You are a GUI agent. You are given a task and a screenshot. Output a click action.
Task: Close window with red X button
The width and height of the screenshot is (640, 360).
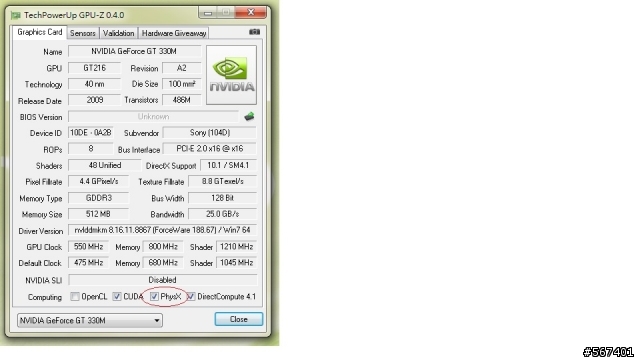(x=251, y=13)
